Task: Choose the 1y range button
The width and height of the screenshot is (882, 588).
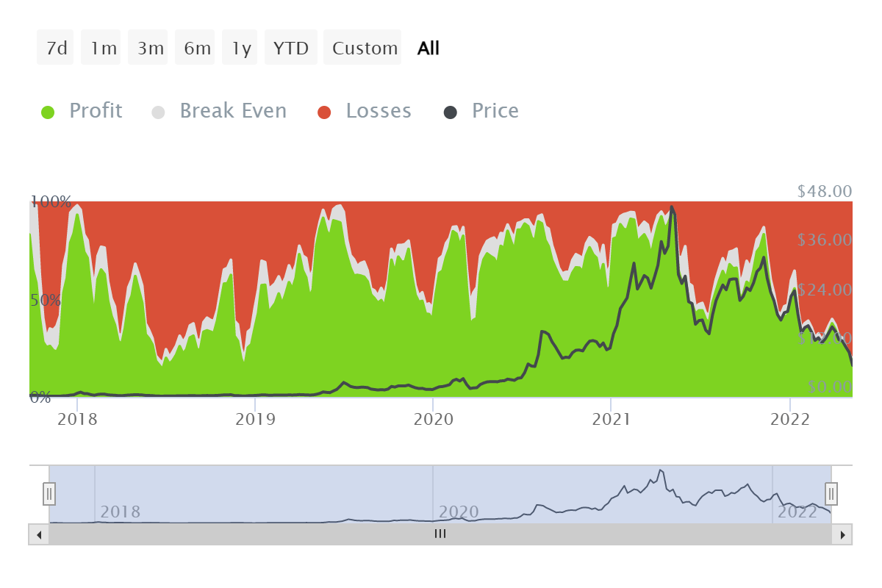Action: click(240, 48)
